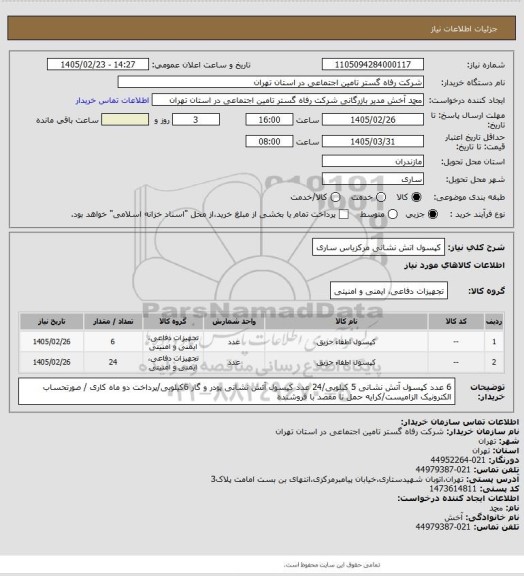Click the buyer organization name field
Screen dimensions: 524x576
(x=270, y=82)
